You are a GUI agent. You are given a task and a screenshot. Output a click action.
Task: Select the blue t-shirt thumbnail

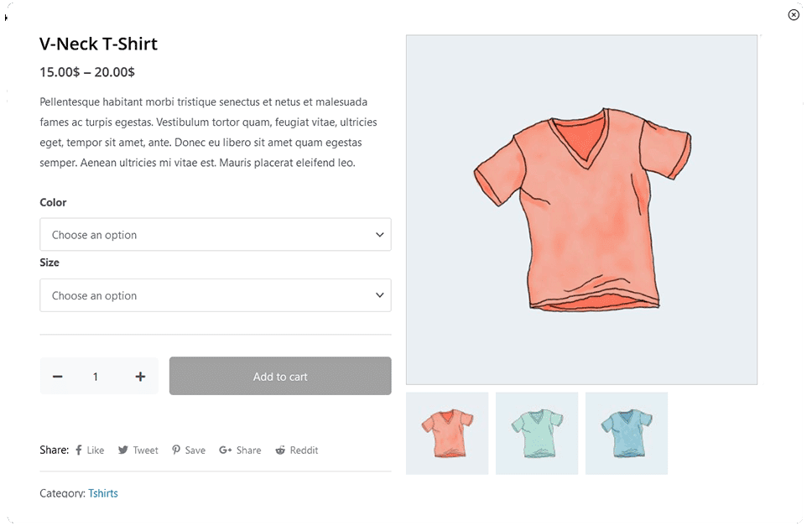coord(627,433)
